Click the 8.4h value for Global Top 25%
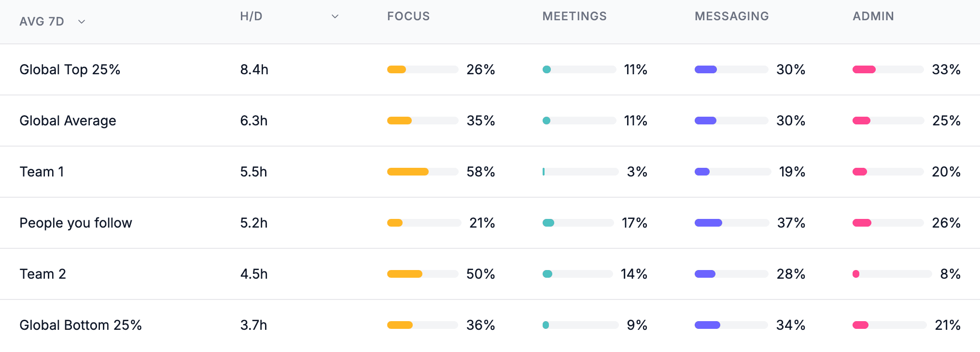 253,69
